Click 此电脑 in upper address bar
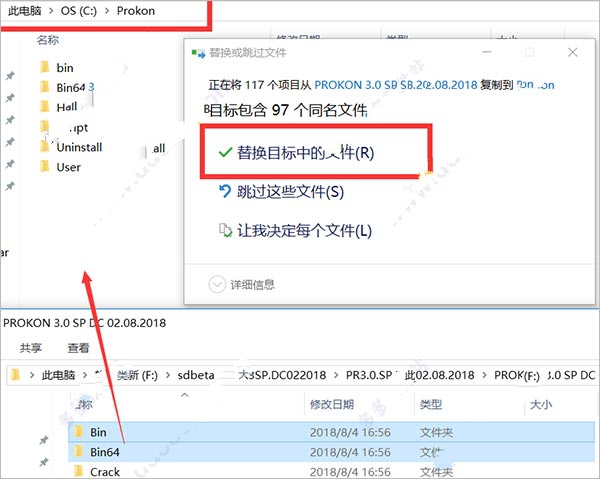 (24, 11)
